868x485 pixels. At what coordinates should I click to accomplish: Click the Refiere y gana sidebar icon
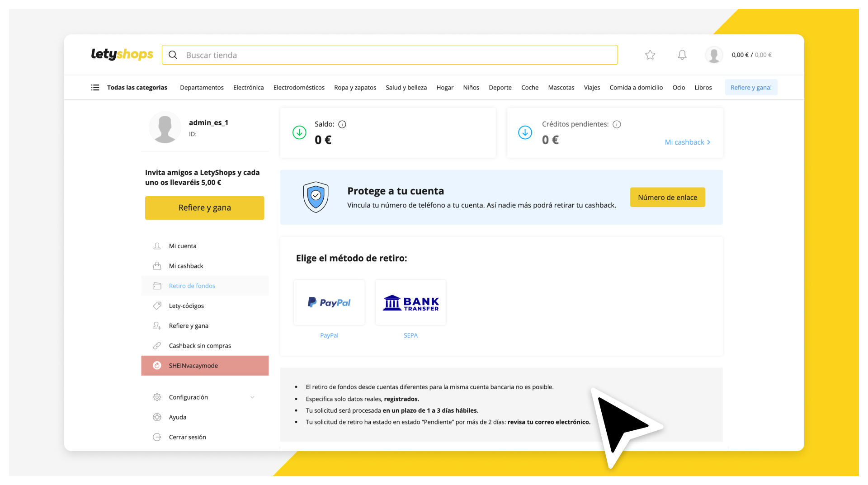[x=157, y=325]
